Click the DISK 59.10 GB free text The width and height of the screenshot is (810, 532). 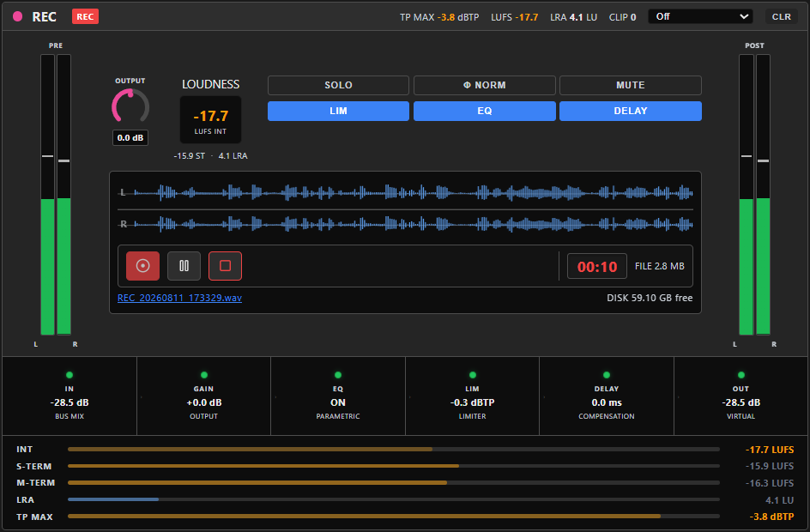650,298
